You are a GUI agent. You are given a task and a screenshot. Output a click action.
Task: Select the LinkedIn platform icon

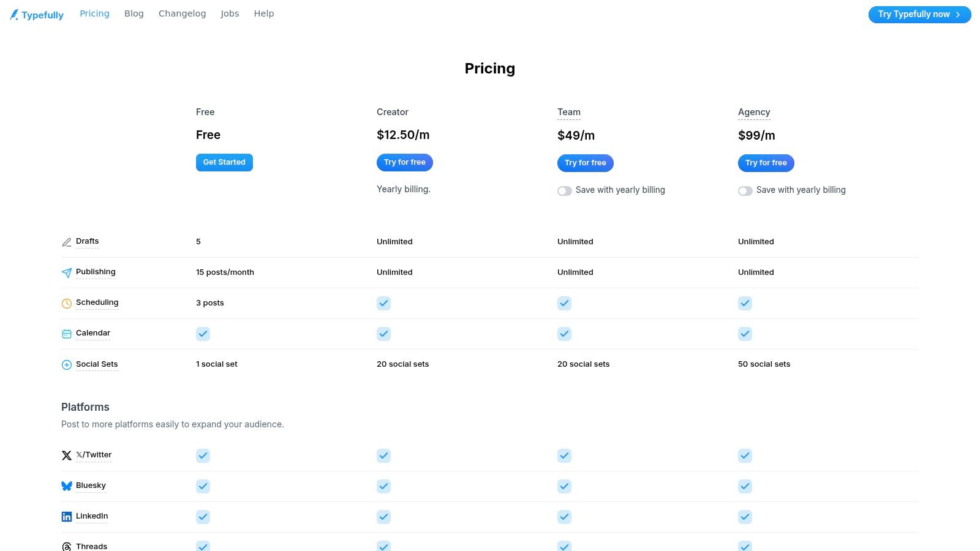pyautogui.click(x=67, y=516)
